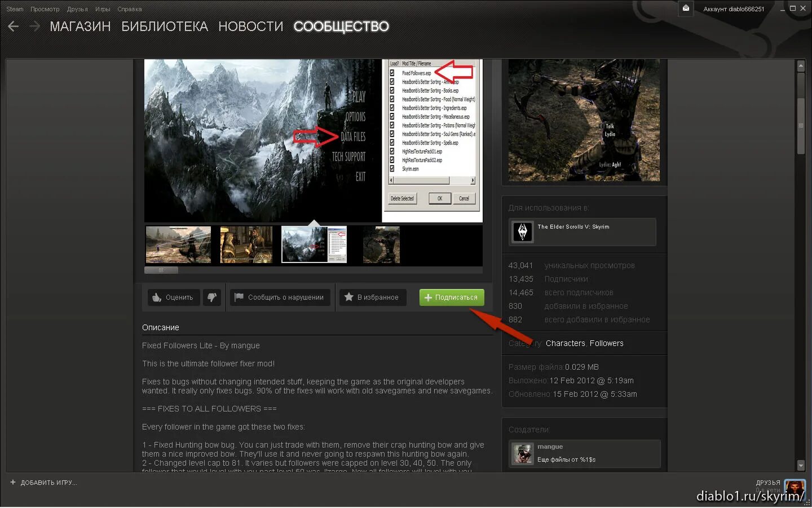The image size is (812, 508).
Task: Open the Lydia archer preview image
Action: coord(584,120)
